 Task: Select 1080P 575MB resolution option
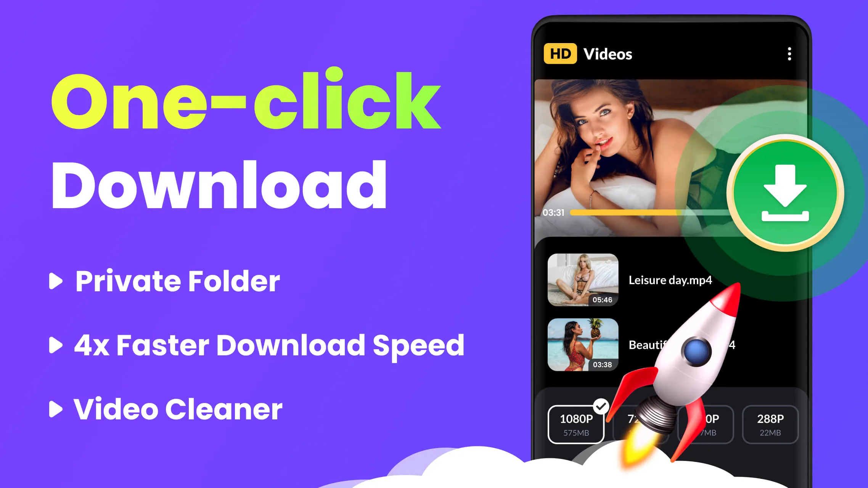[x=576, y=424]
